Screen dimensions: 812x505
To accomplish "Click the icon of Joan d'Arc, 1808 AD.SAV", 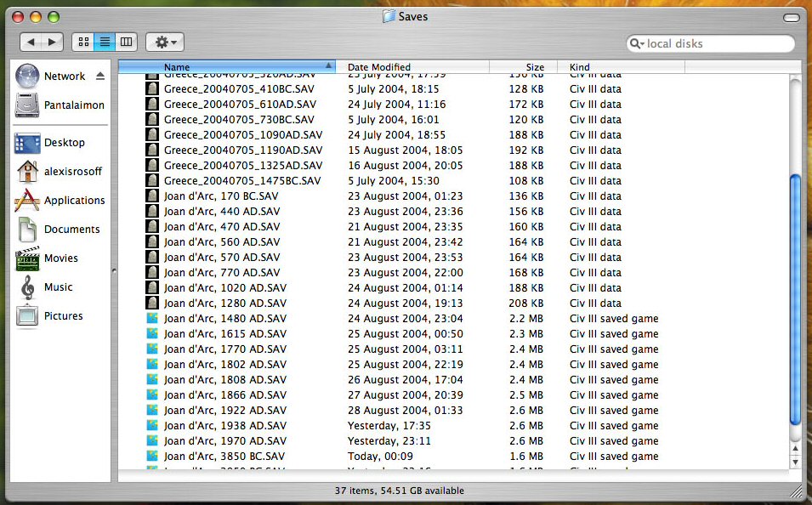I will click(151, 379).
